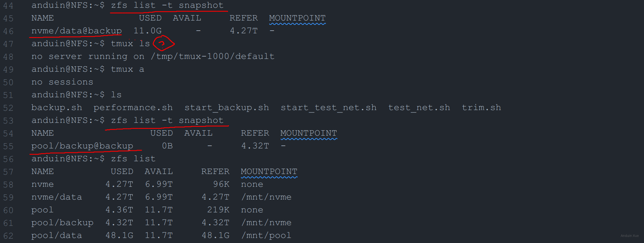Click the "tmux a" command on line 49
644x243 pixels.
pyautogui.click(x=127, y=69)
